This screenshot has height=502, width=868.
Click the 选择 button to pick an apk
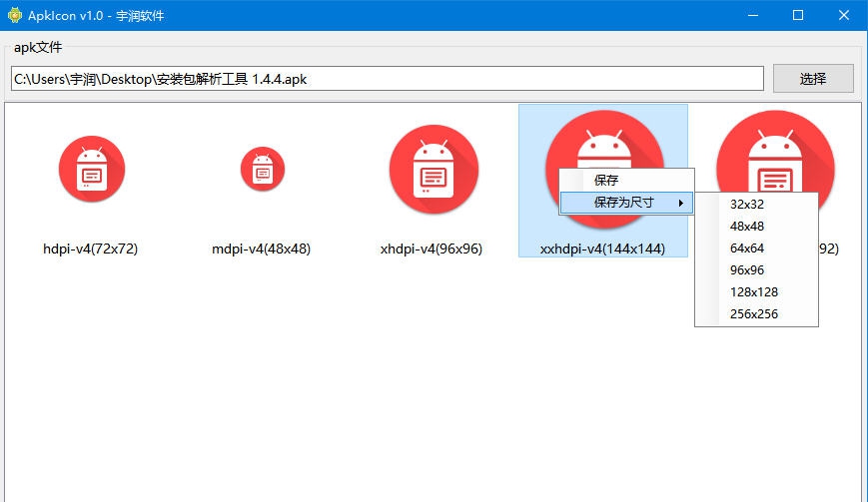813,79
